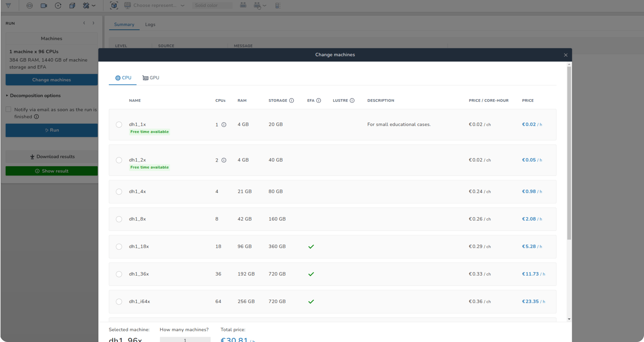
Task: Toggle perspective view with the eye icon
Action: click(29, 5)
